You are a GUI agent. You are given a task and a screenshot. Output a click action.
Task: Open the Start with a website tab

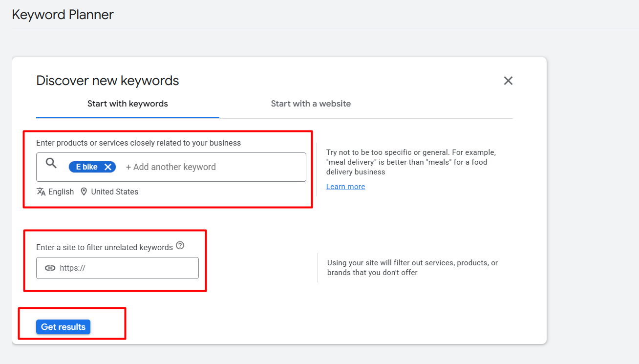tap(311, 104)
